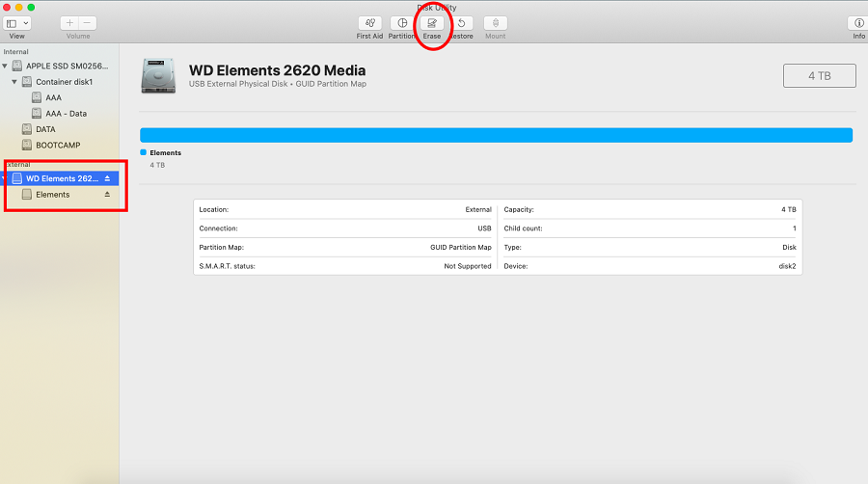Select the BOOTCAMP volume
Viewport: 868px width, 484px height.
tap(57, 145)
